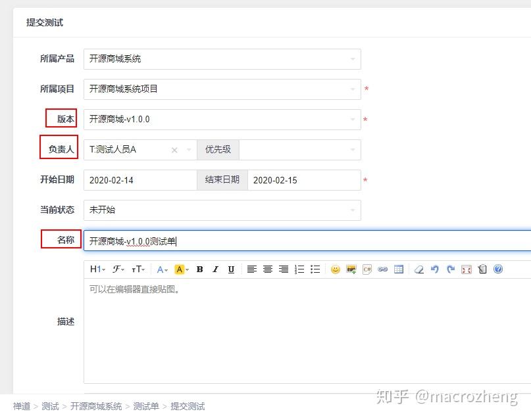Toggle underline formatting in description editor
531x420 pixels.
pos(231,269)
